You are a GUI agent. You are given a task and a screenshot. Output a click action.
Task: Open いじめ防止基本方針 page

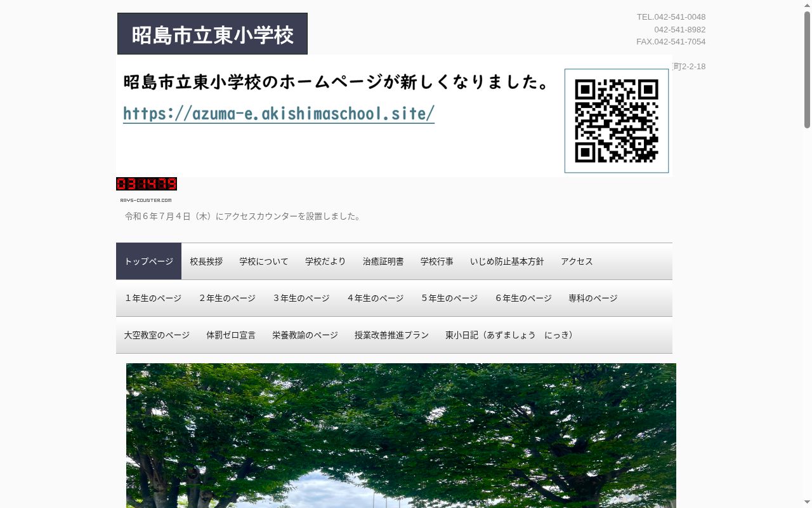click(x=507, y=261)
